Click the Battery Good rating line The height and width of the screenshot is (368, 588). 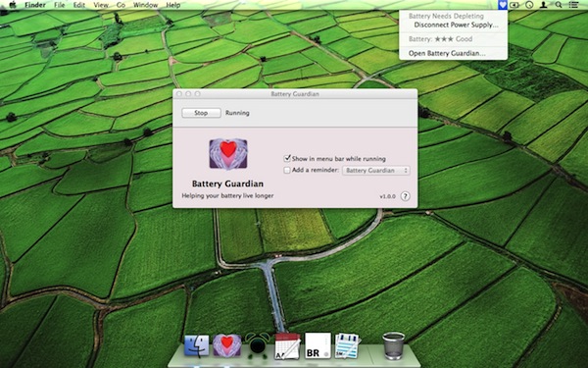(440, 39)
